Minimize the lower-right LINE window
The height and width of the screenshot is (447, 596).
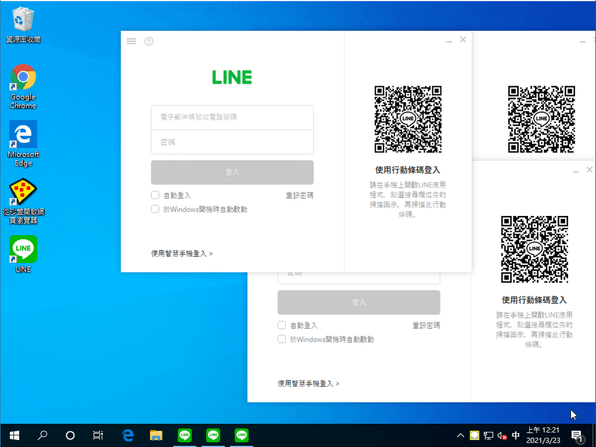(575, 171)
